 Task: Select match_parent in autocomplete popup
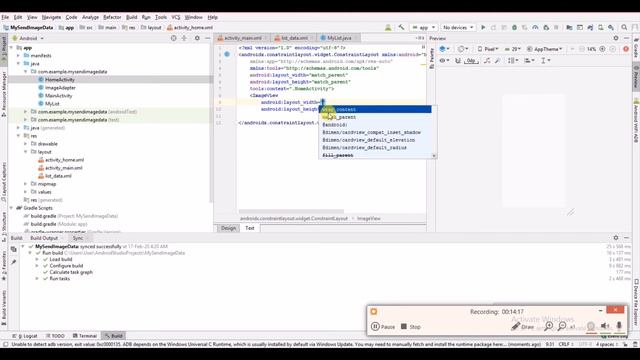tap(375, 117)
